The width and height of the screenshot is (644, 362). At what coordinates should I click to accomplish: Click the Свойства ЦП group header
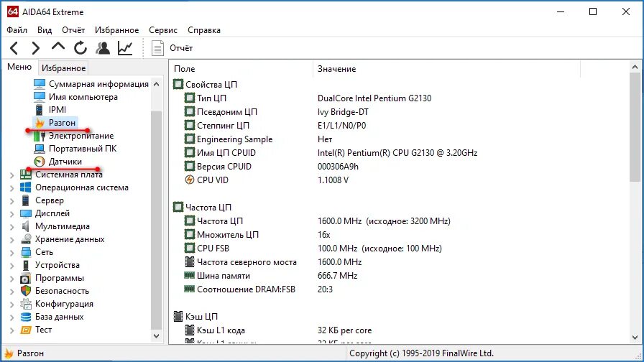pyautogui.click(x=211, y=84)
